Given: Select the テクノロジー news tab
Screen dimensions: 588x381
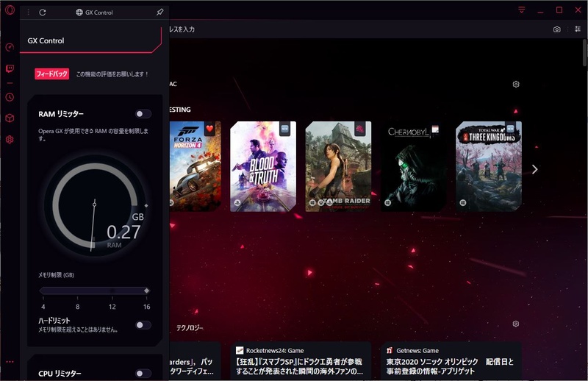Looking at the screenshot, I should [190, 328].
